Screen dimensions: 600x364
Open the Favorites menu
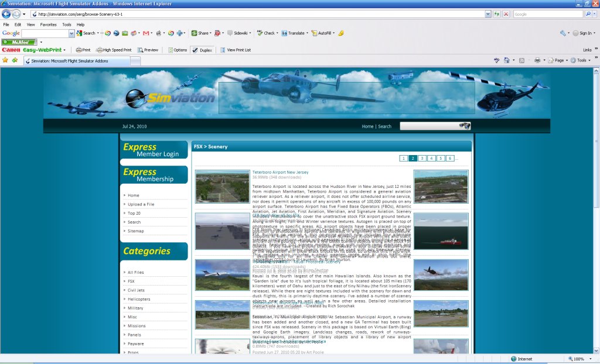[x=48, y=25]
